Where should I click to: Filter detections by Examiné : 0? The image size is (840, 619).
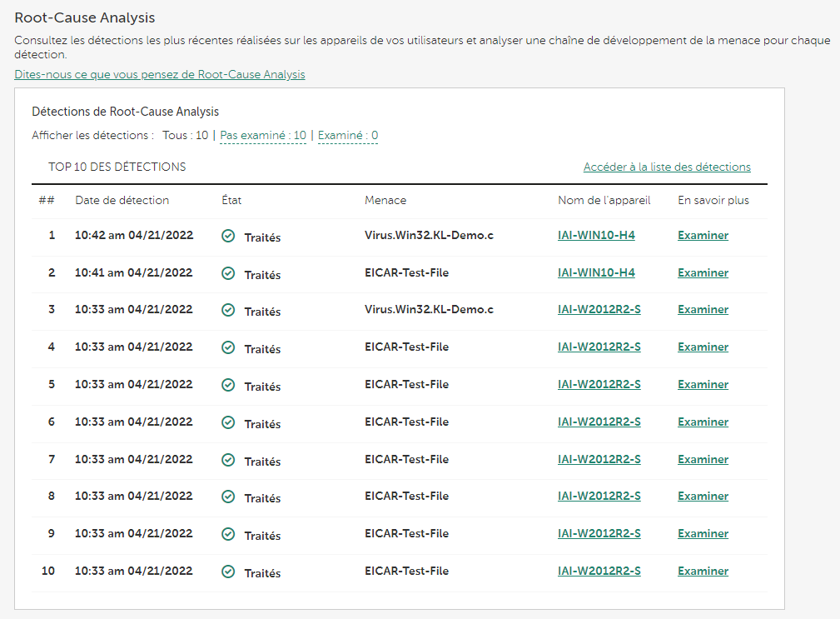pos(348,136)
